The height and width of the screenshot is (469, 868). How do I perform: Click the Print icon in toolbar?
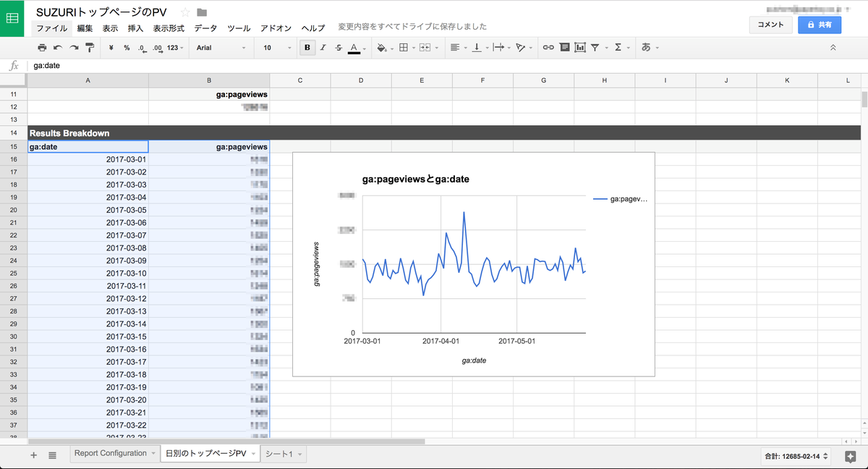tap(42, 48)
